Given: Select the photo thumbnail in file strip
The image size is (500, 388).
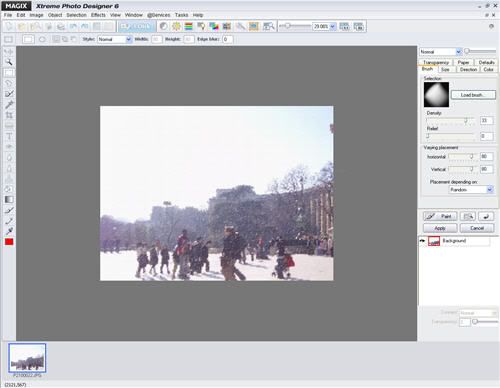Looking at the screenshot, I should coord(27,358).
